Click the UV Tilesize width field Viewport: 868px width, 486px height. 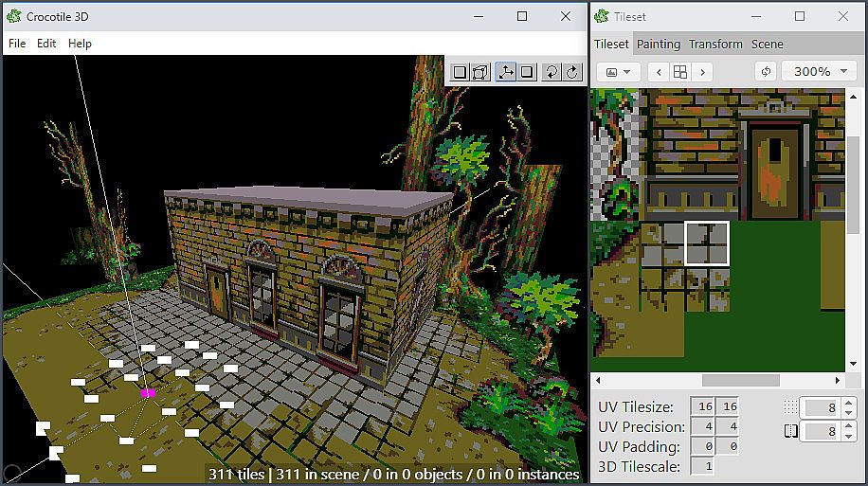tap(703, 406)
